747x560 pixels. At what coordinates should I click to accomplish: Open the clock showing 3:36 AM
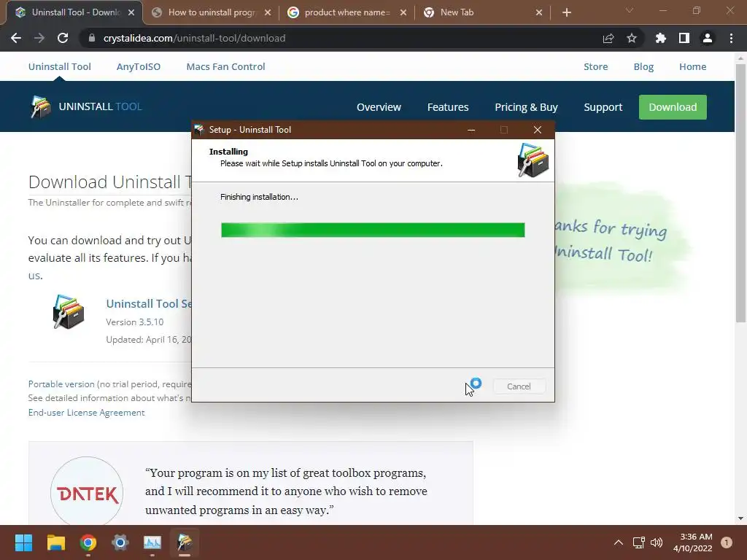(x=693, y=542)
